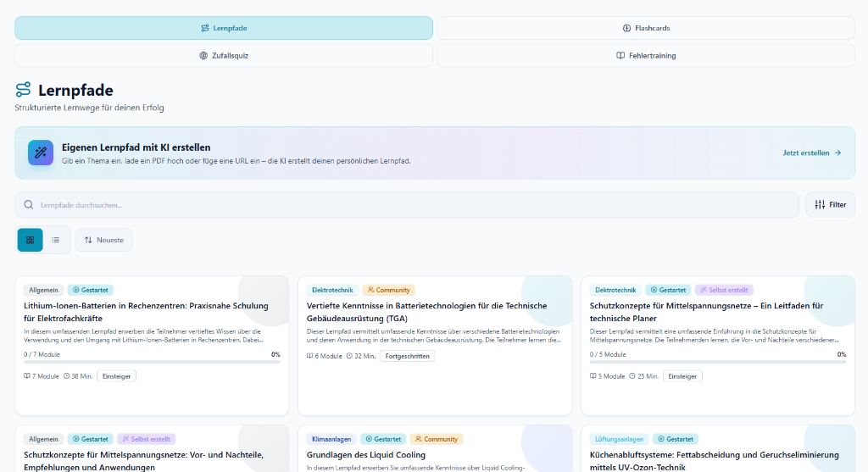
Task: Click the magic wand KI icon
Action: 41,153
